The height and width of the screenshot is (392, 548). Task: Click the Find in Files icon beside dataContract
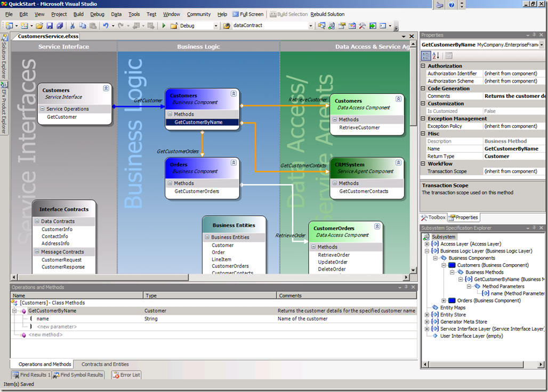click(227, 26)
